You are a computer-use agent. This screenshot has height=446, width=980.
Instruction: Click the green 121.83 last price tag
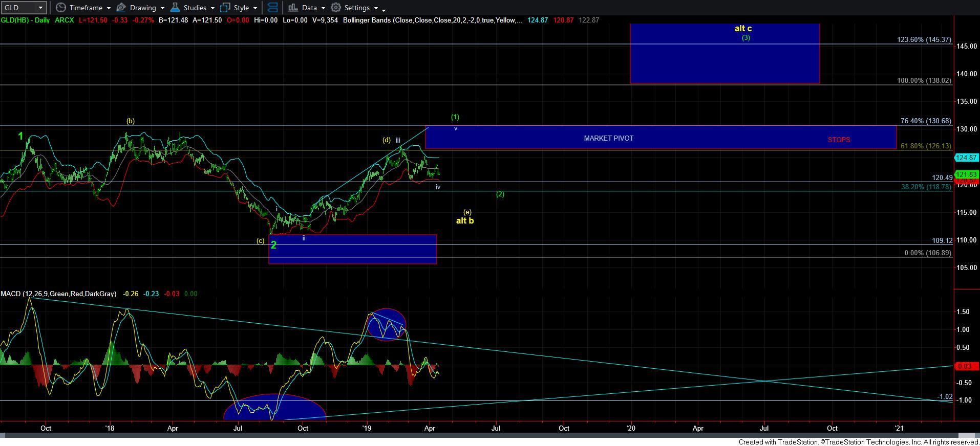[x=967, y=174]
